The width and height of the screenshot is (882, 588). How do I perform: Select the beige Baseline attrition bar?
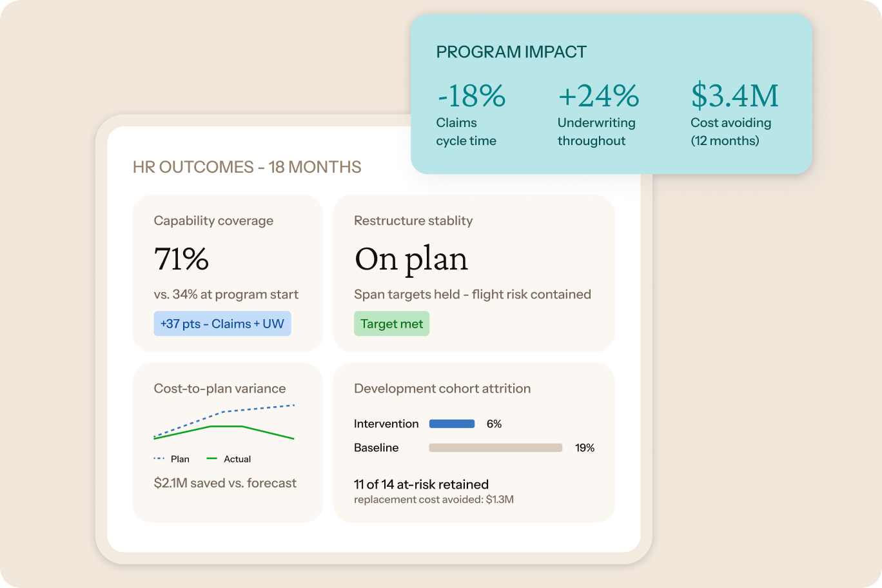click(x=496, y=447)
